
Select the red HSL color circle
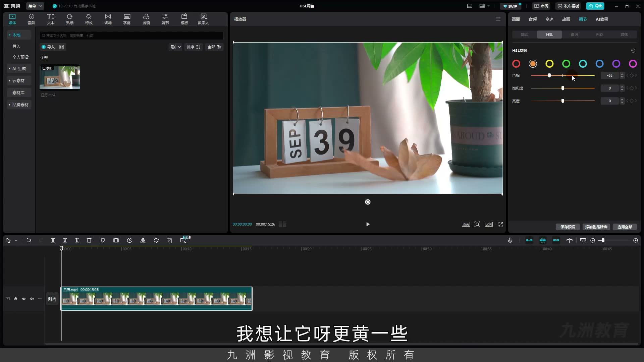(516, 64)
